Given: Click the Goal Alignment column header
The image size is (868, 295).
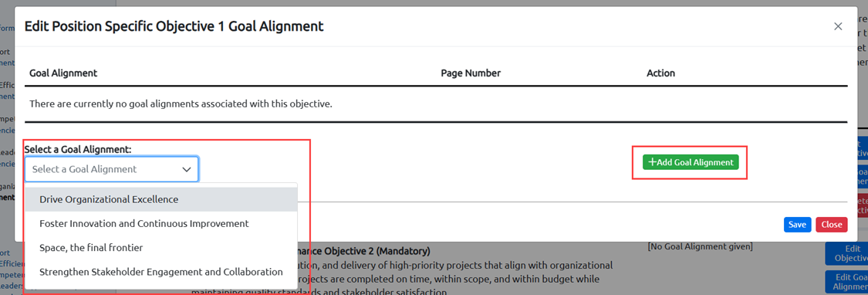Looking at the screenshot, I should tap(63, 73).
